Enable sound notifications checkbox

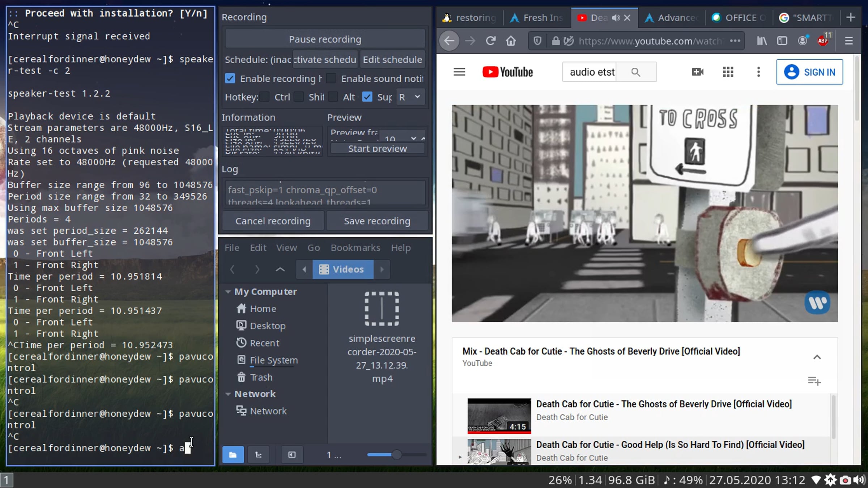pyautogui.click(x=331, y=78)
